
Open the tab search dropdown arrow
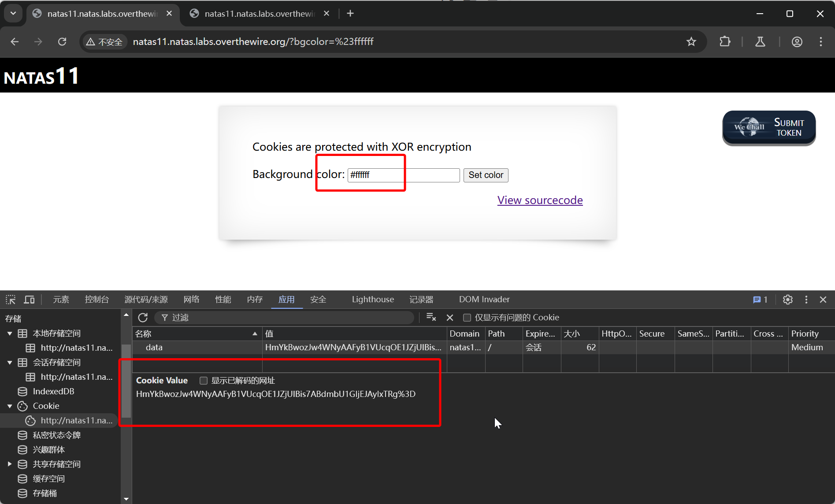[x=13, y=13]
